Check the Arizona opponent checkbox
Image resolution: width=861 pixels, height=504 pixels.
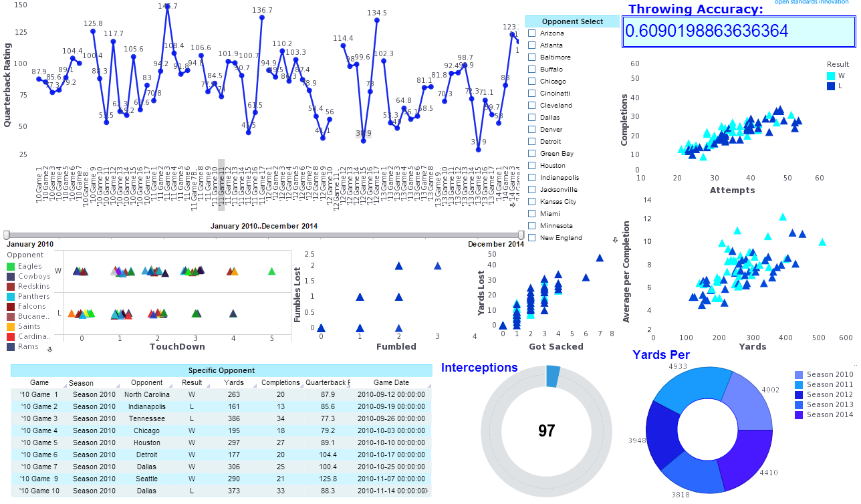pyautogui.click(x=532, y=33)
